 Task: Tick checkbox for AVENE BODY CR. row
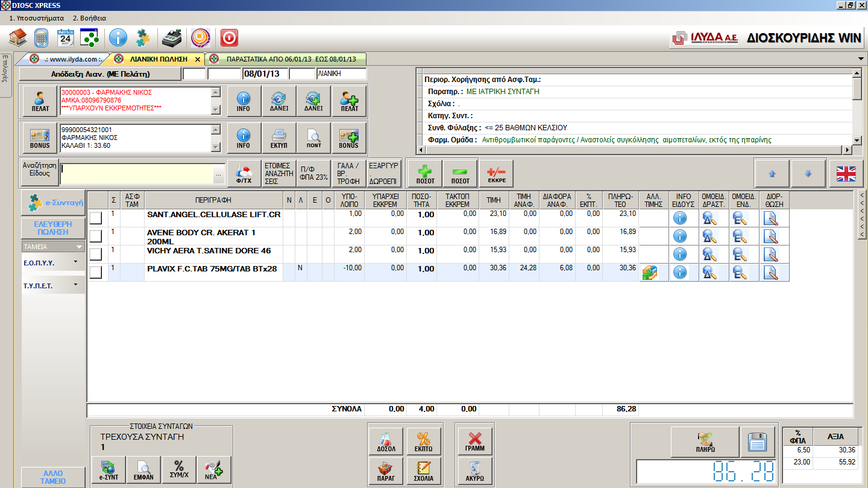coord(96,236)
